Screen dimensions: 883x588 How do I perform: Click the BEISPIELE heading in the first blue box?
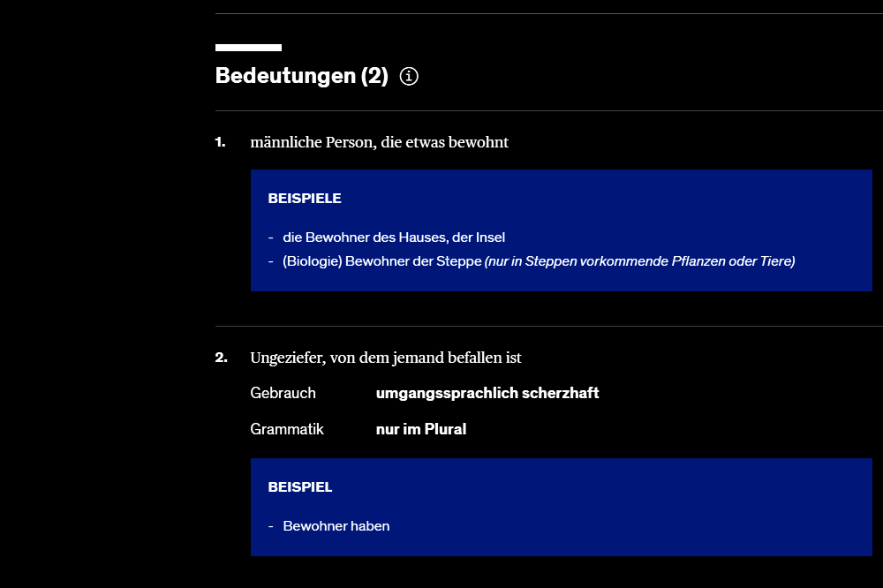tap(305, 199)
